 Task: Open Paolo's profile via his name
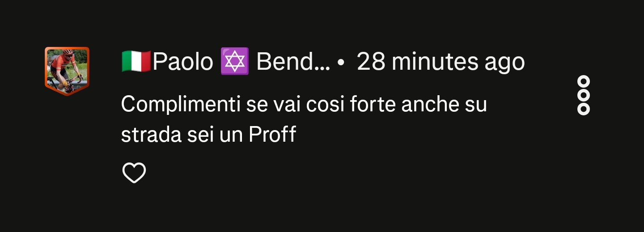183,62
